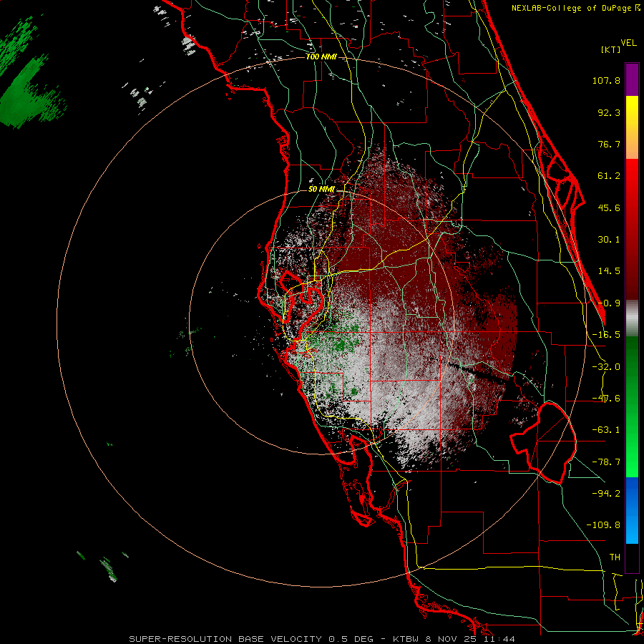Click the 61.2 scale value
This screenshot has width=644, height=644.
[609, 176]
